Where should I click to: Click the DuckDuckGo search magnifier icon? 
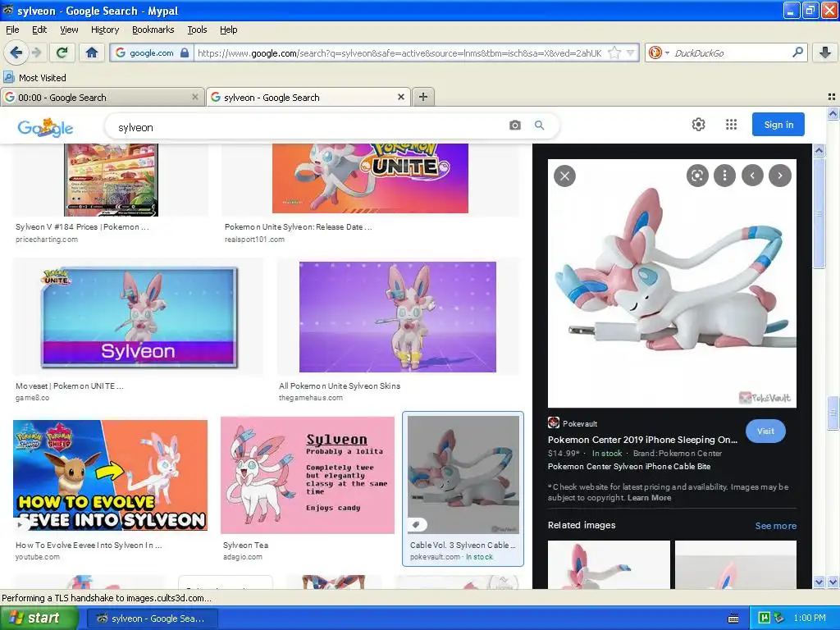(x=797, y=52)
